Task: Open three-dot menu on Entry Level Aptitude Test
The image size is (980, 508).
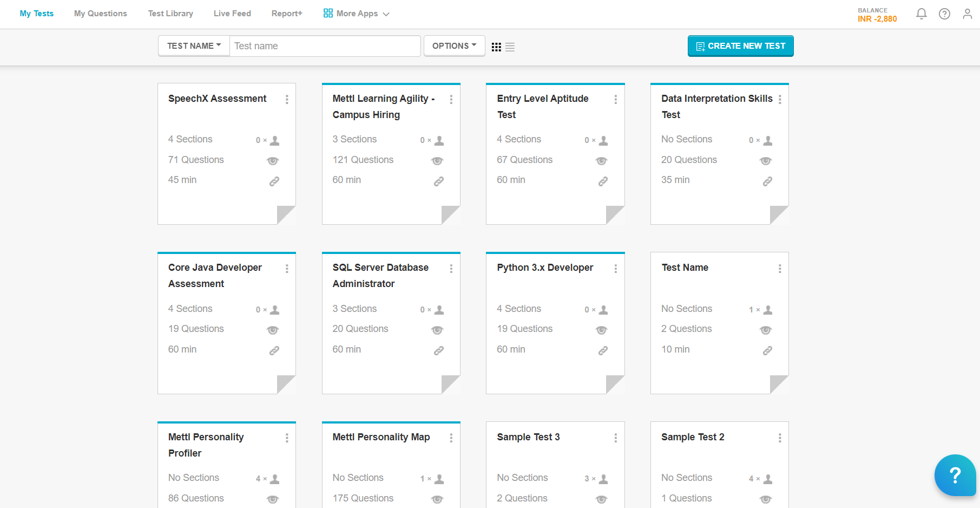Action: tap(615, 99)
